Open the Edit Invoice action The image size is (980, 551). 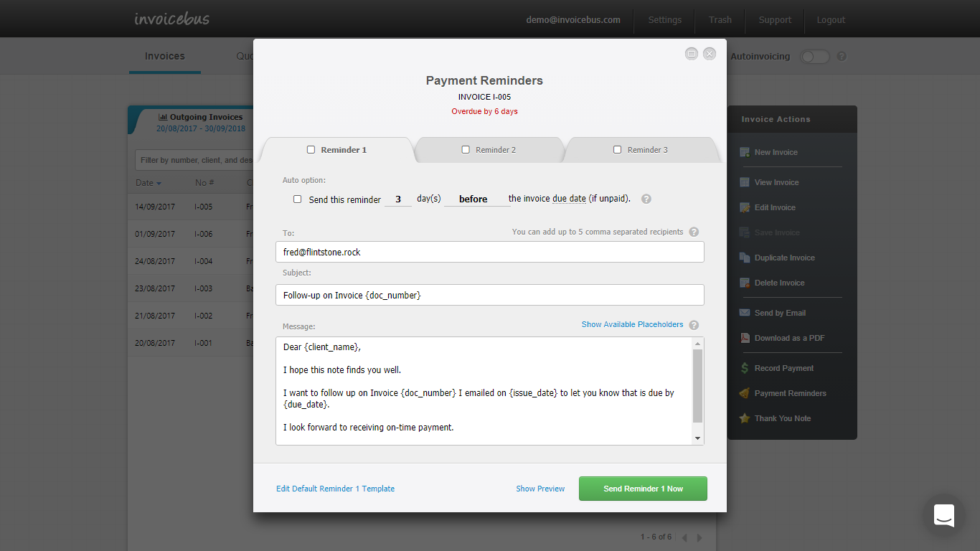click(745, 207)
